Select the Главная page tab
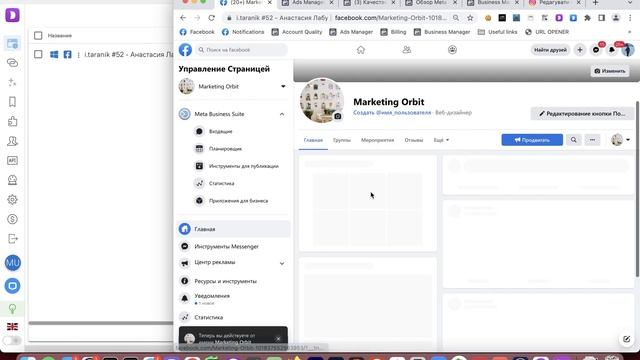The image size is (640, 360). (x=313, y=140)
